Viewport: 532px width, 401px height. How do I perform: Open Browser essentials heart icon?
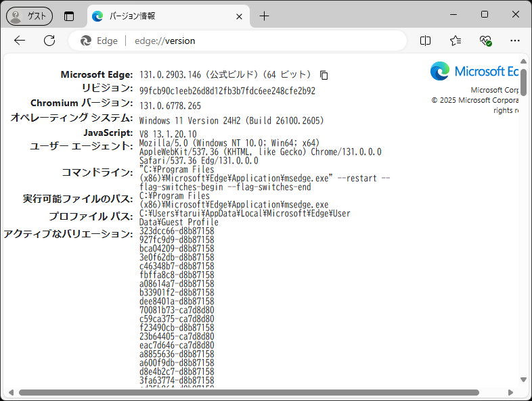[485, 41]
